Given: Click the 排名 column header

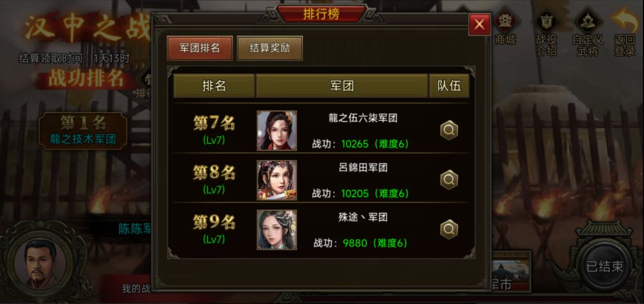Looking at the screenshot, I should [214, 86].
